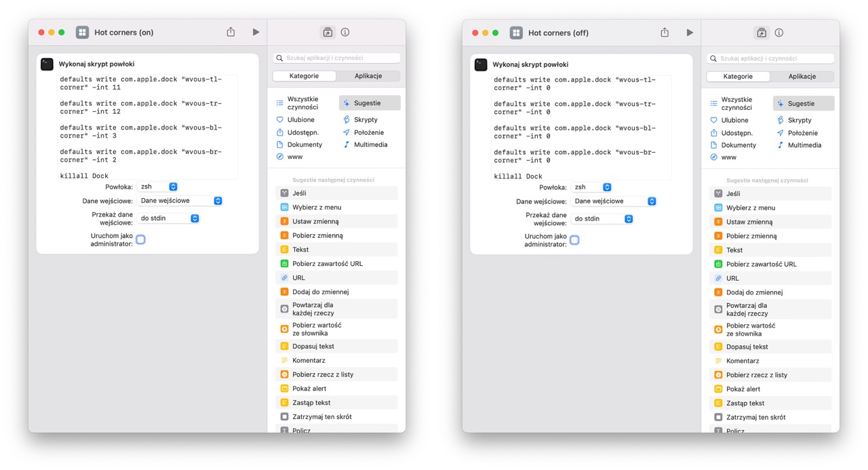
Task: Run the Hot corners (on) shortcut
Action: [256, 32]
